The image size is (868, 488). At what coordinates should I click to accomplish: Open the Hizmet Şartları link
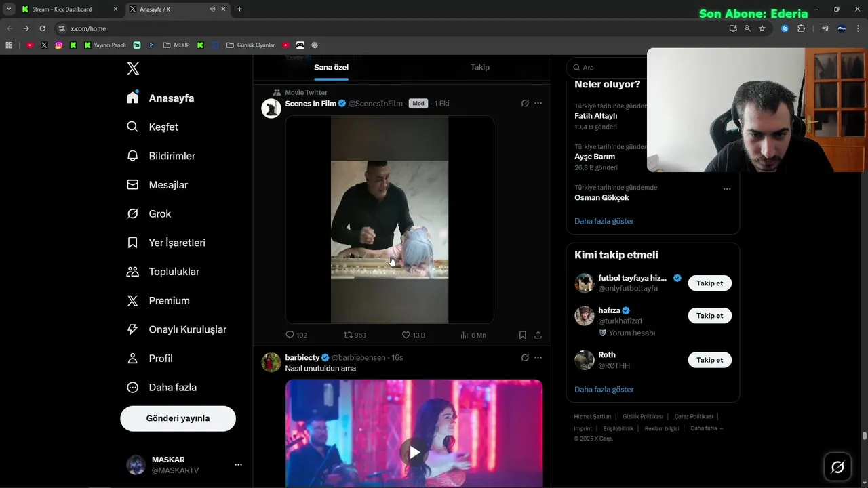click(592, 416)
